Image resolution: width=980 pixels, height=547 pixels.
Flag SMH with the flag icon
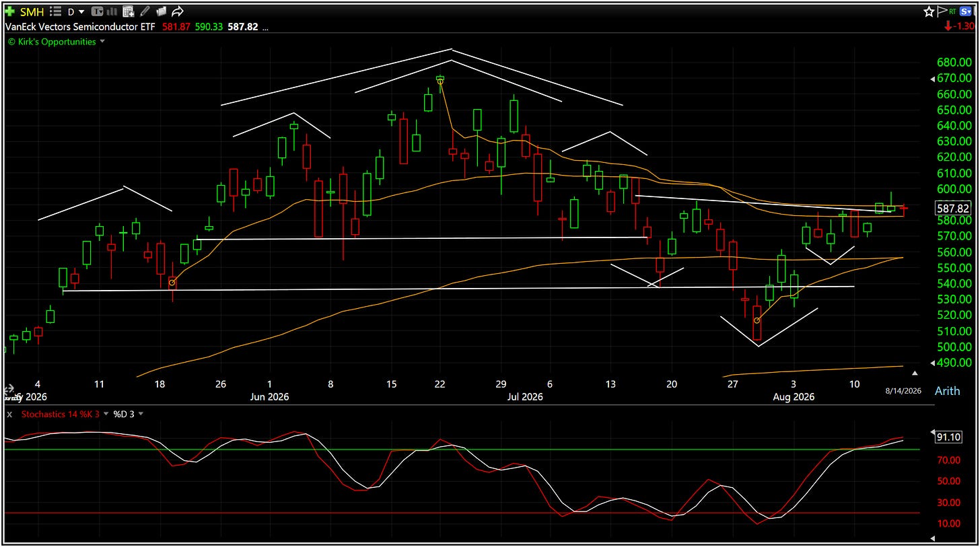(x=942, y=11)
